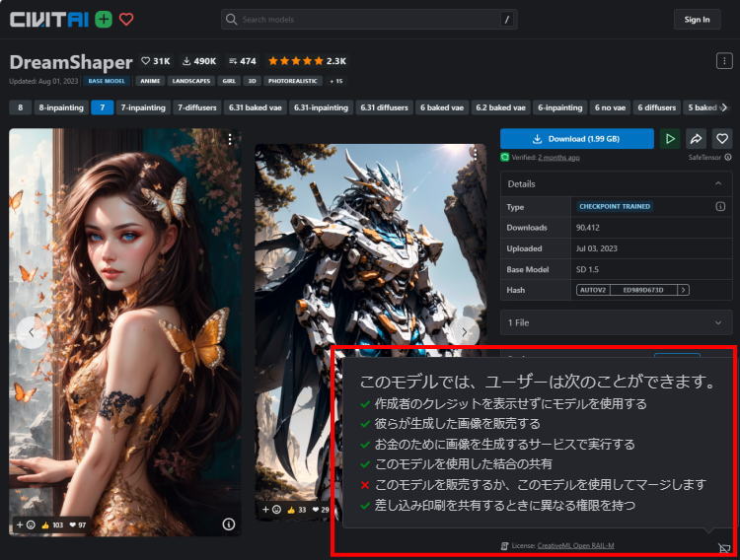
Task: Switch to 8-inpainting version tab
Action: pos(61,107)
